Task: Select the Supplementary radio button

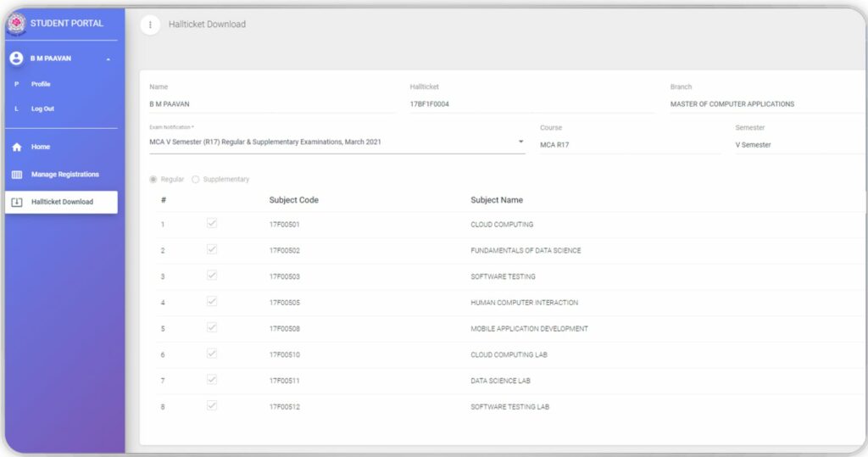Action: 196,180
